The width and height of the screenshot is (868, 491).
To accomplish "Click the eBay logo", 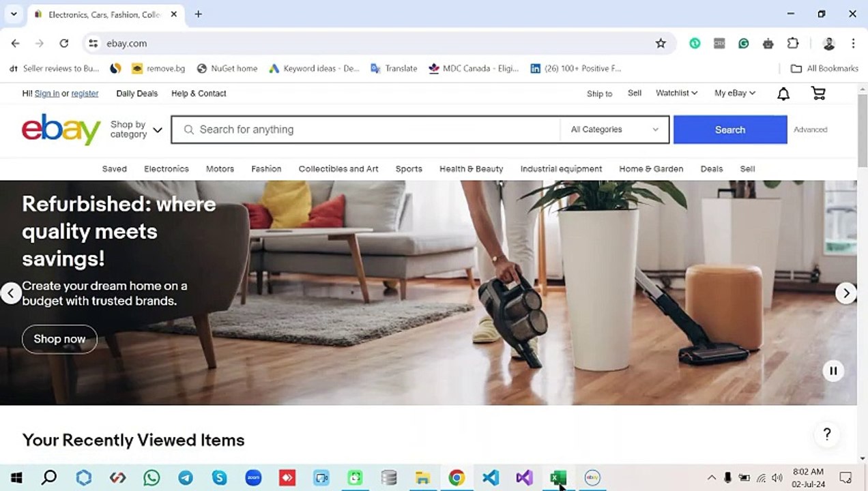I will pyautogui.click(x=61, y=129).
